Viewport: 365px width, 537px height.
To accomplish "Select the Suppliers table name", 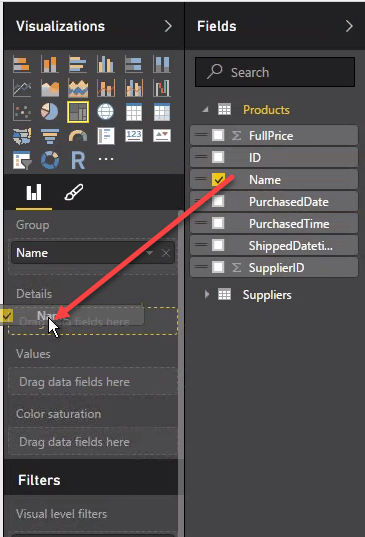I will coord(267,295).
